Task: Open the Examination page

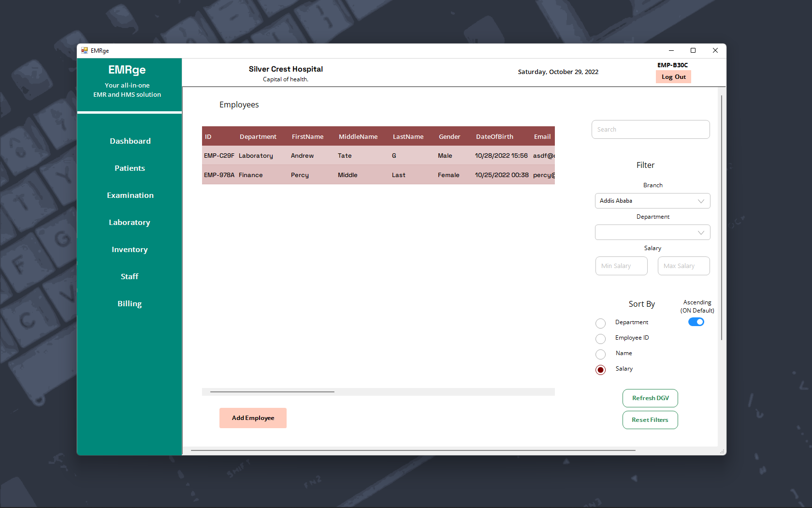Action: 130,195
